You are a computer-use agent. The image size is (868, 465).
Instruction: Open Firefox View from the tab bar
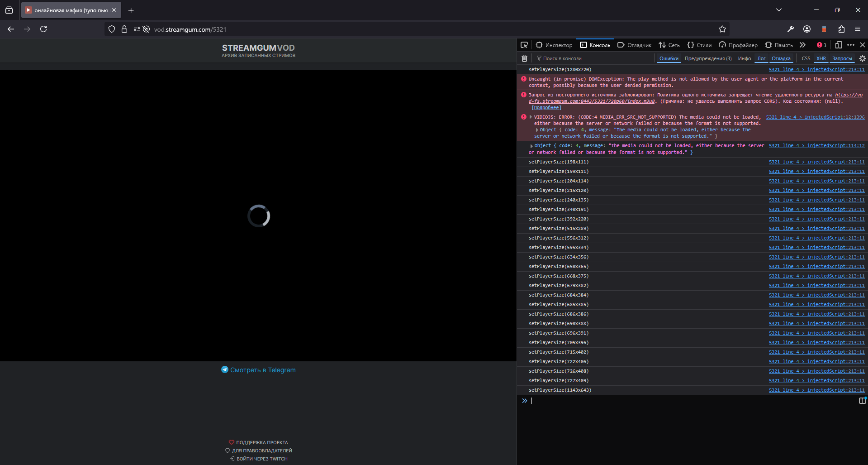pyautogui.click(x=9, y=10)
